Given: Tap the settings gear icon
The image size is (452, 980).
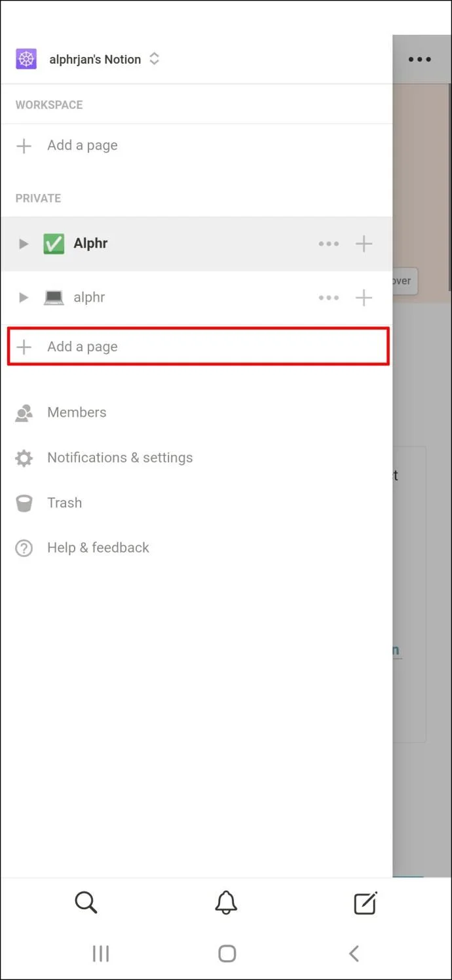Looking at the screenshot, I should point(24,458).
